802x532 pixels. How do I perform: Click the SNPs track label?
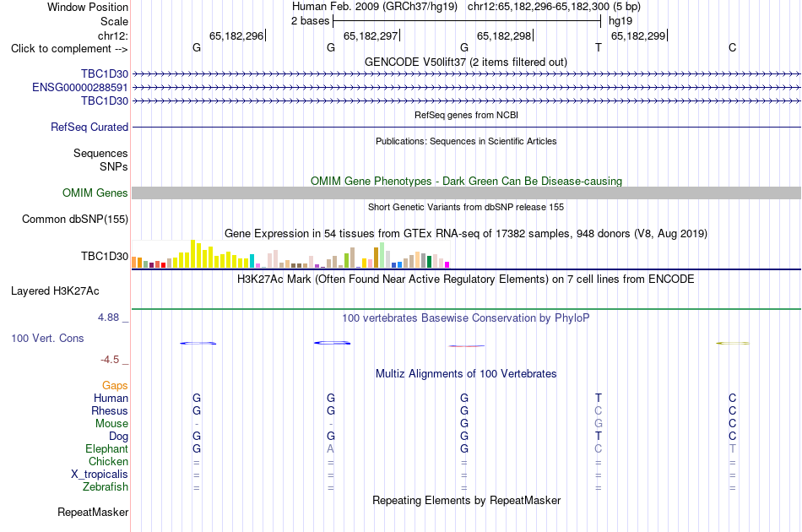pyautogui.click(x=114, y=166)
